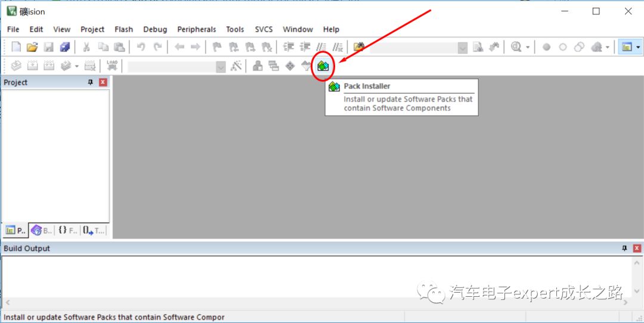Click the Paste clipboard icon
644x323 pixels.
coord(119,47)
